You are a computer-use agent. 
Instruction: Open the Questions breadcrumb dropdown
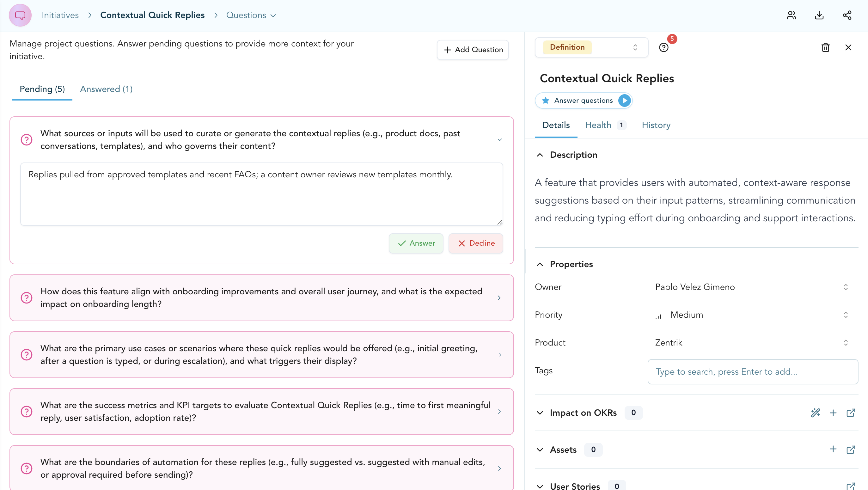pyautogui.click(x=251, y=15)
